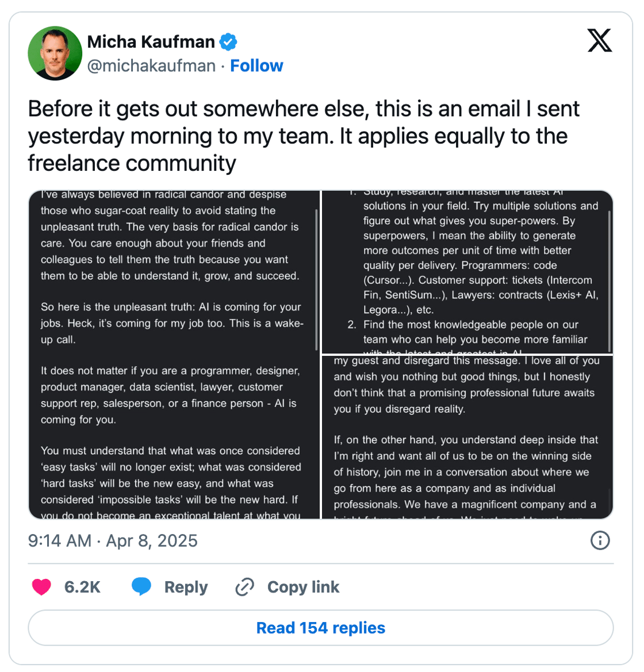
Task: Read 154 replies
Action: click(x=321, y=628)
